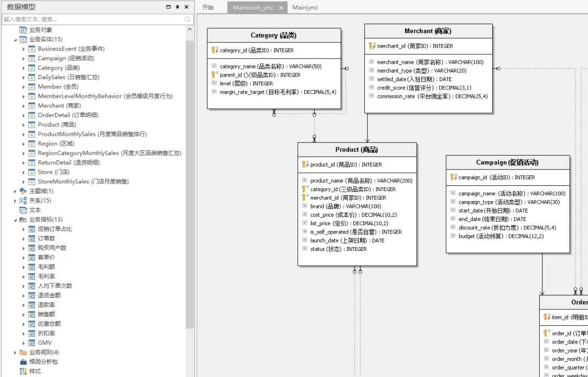Select the Category (品类) table header
The width and height of the screenshot is (588, 377).
(274, 35)
